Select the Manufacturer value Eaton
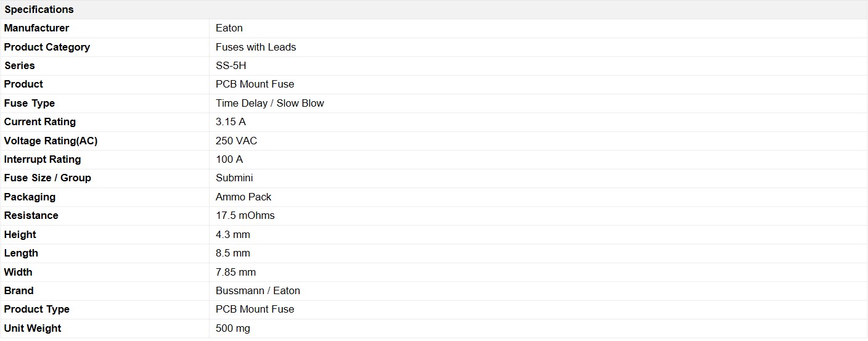 pyautogui.click(x=229, y=28)
